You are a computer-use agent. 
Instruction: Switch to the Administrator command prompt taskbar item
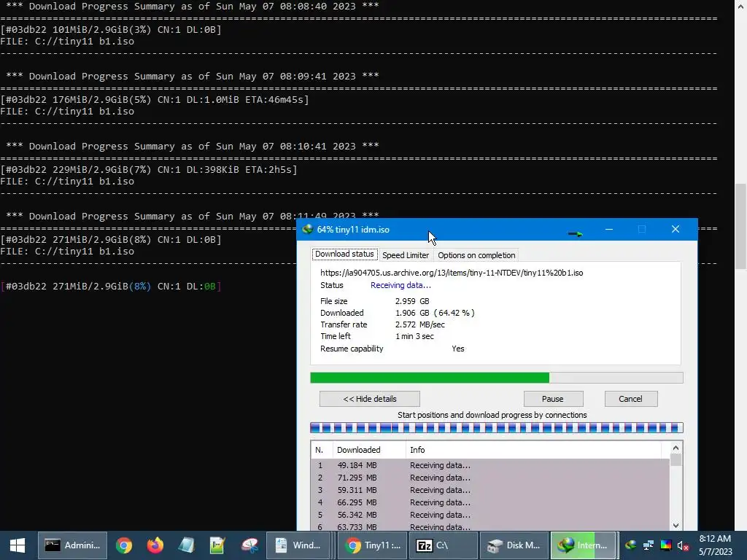tap(72, 545)
